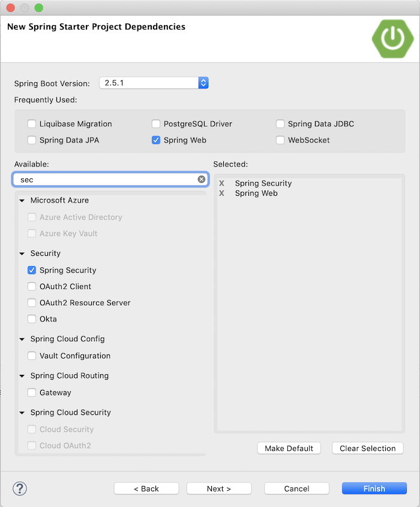420x507 pixels.
Task: Enable the PostgreSQL Driver checkbox
Action: click(x=156, y=124)
